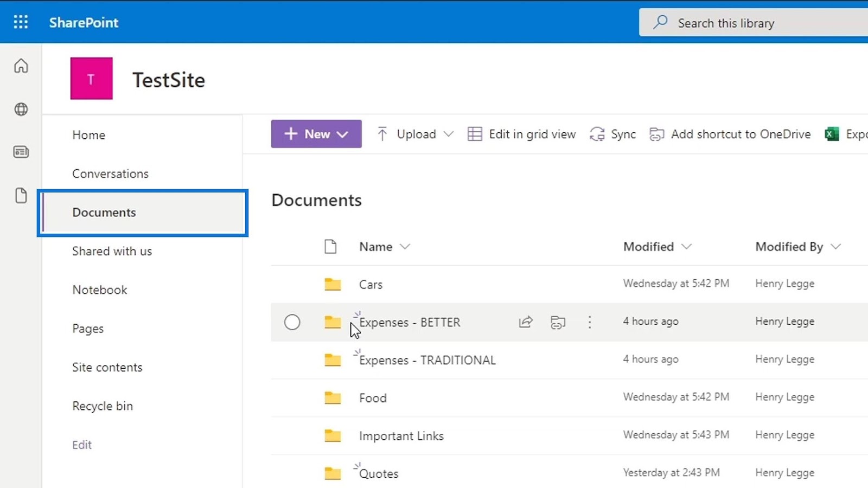Click the grid view table icon

click(475, 134)
